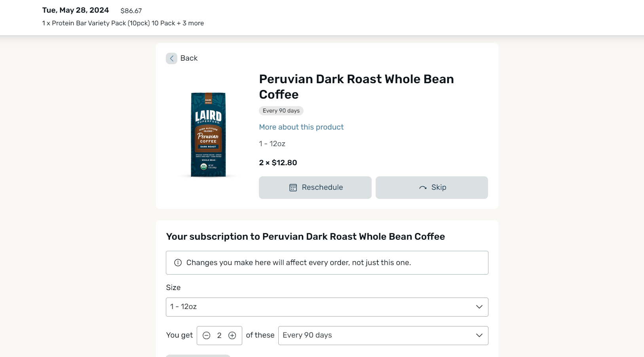Screen dimensions: 644x357
Task: Click the info icon in changes notice
Action: pos(178,263)
